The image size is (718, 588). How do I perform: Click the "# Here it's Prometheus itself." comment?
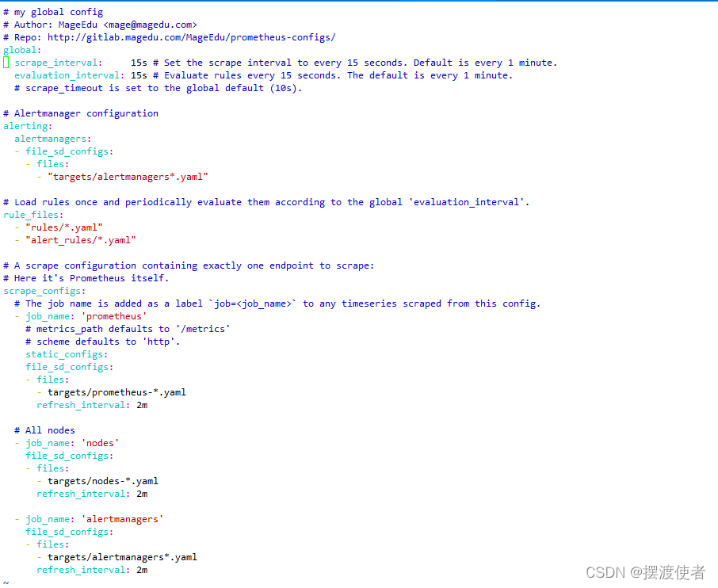[86, 278]
